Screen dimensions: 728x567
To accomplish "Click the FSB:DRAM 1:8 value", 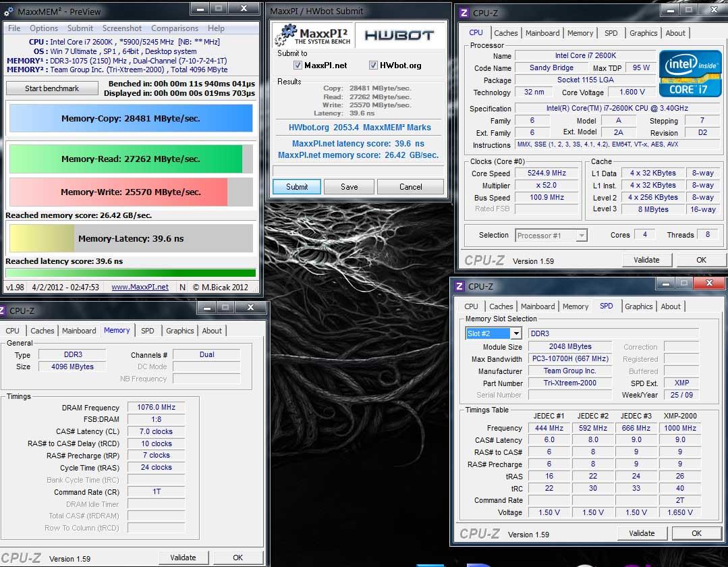I will [x=156, y=419].
